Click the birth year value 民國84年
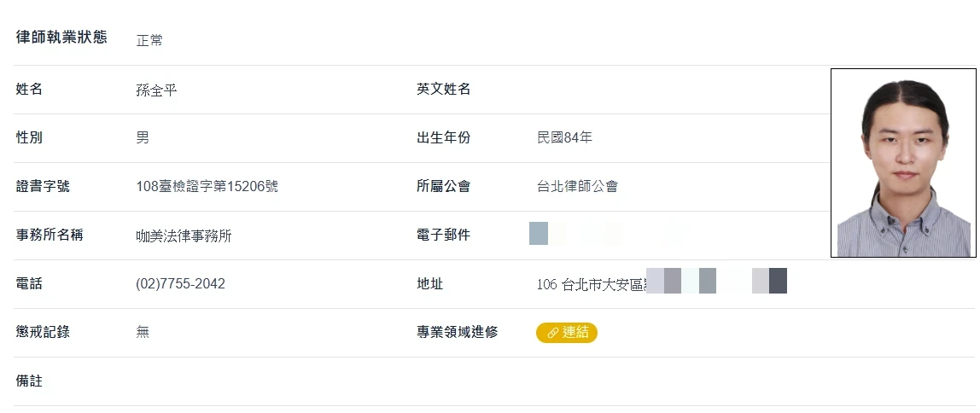980x413 pixels. [x=564, y=137]
